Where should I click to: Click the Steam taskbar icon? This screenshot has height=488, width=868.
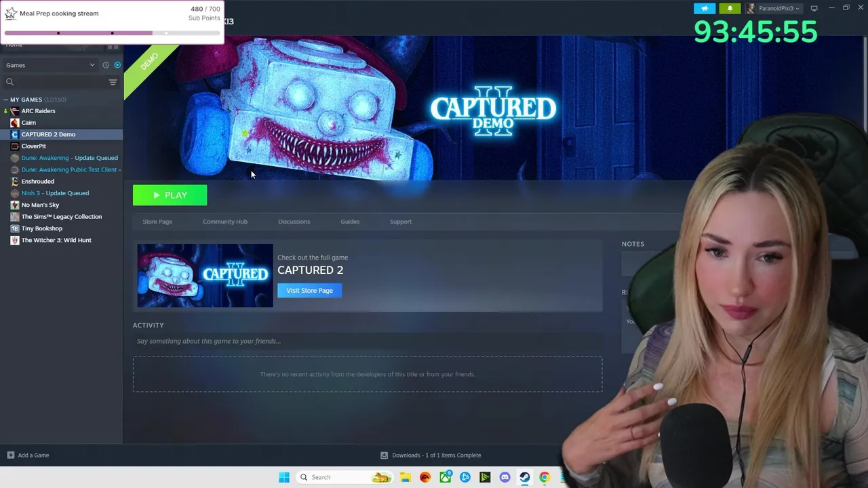[524, 477]
